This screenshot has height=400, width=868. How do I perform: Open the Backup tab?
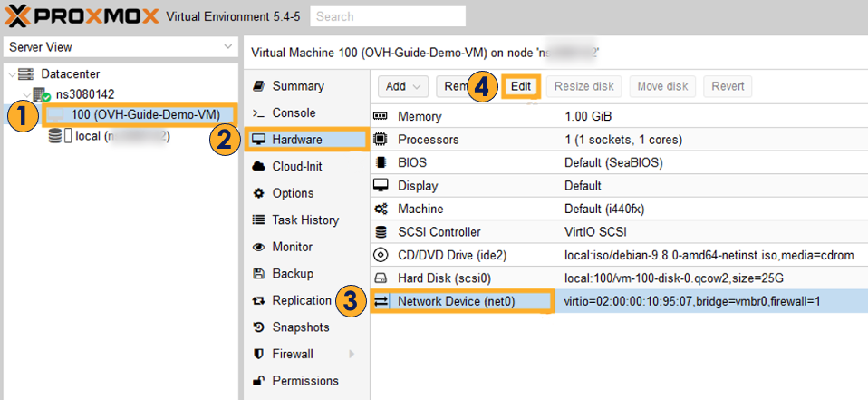(x=306, y=274)
